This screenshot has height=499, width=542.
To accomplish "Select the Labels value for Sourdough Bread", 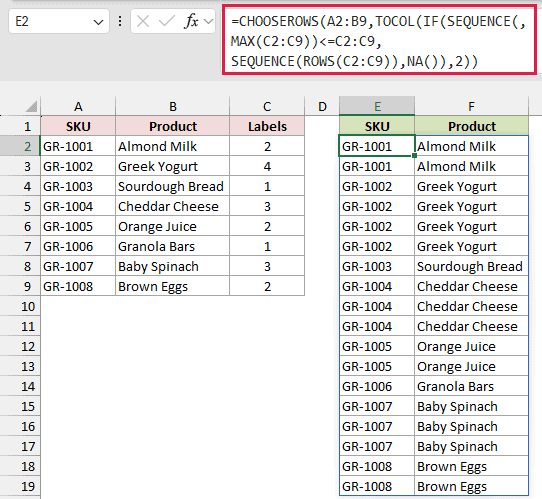I will 267,186.
